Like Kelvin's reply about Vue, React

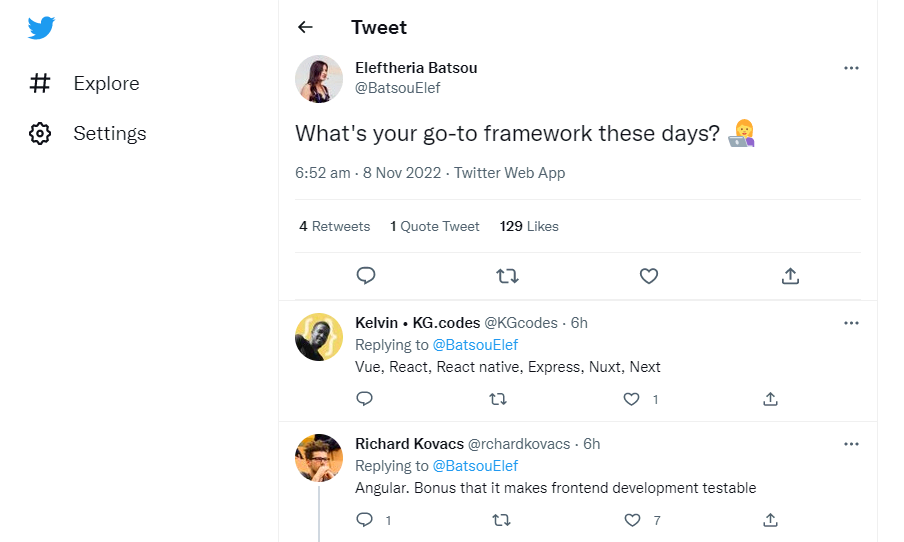tap(632, 399)
